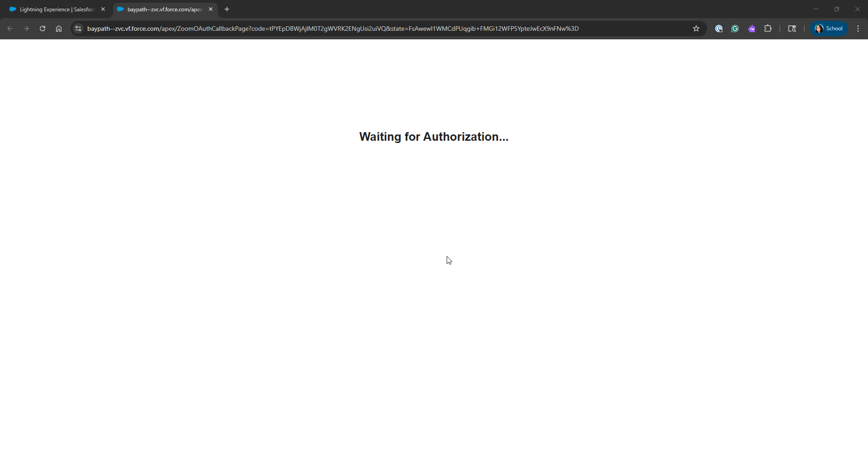This screenshot has height=467, width=868.
Task: Open Chrome's three-dot menu
Action: click(x=858, y=29)
